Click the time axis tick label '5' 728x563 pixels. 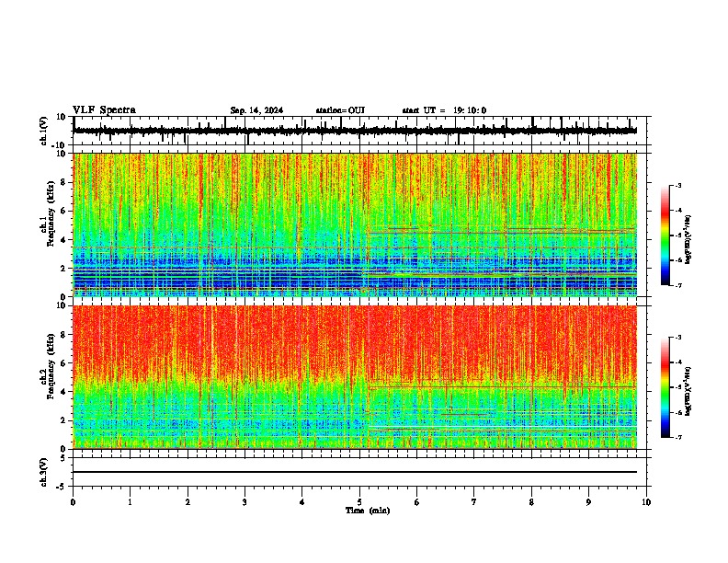(x=359, y=502)
